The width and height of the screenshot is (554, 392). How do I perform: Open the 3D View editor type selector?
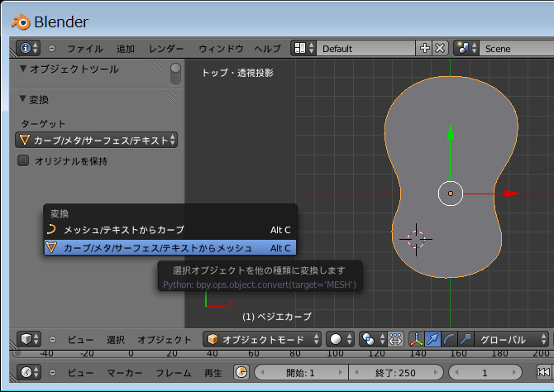coord(29,339)
